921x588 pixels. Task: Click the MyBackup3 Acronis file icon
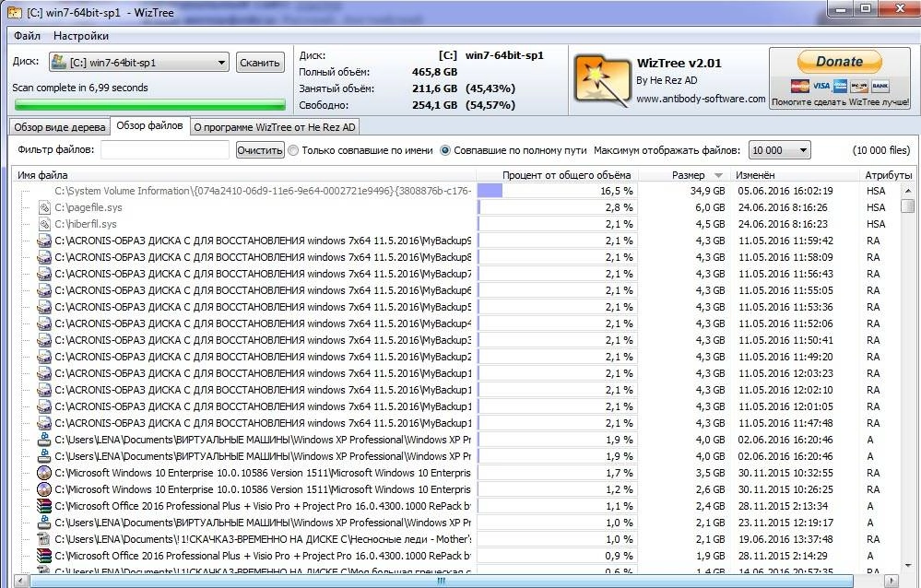(x=44, y=340)
